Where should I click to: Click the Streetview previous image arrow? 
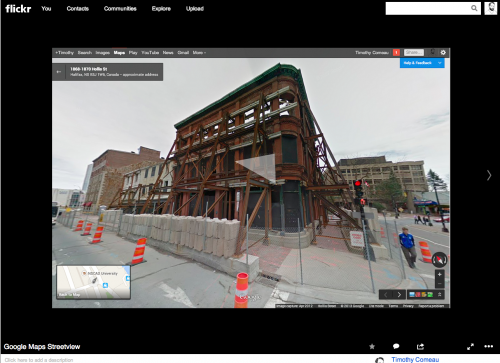pyautogui.click(x=386, y=294)
